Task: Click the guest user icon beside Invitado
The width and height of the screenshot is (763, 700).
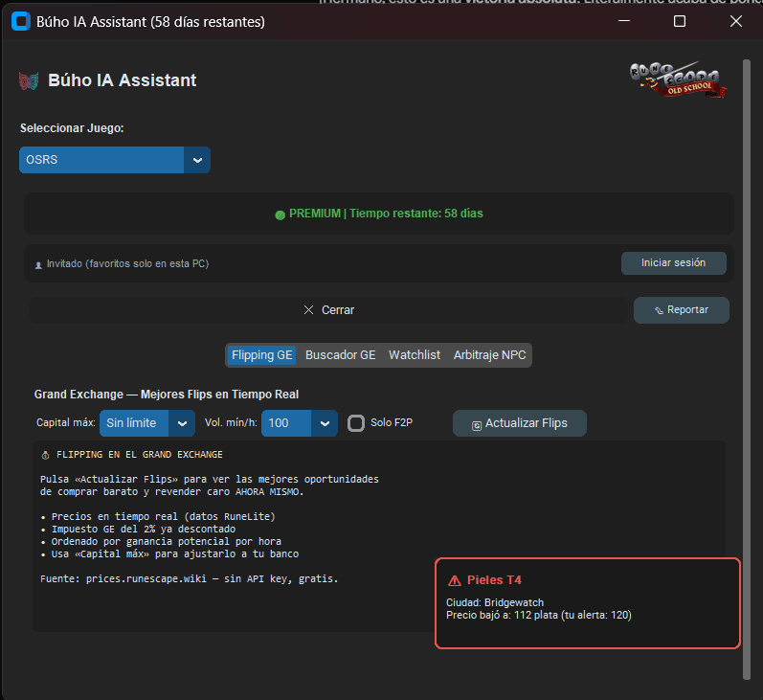Action: (38, 265)
